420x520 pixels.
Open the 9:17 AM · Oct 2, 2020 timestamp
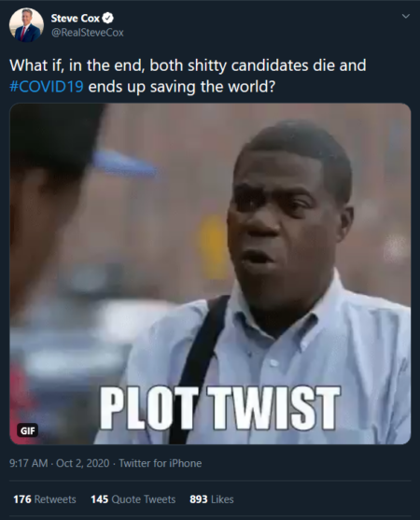coord(60,463)
